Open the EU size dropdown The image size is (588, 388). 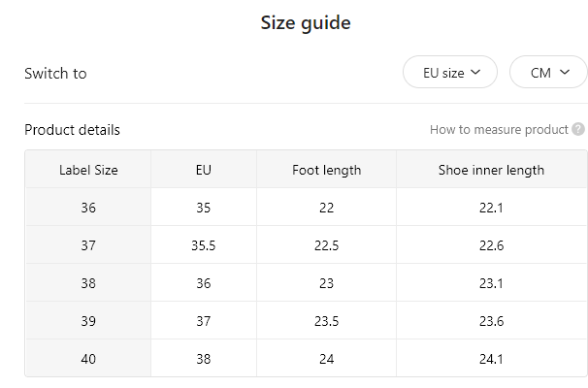tap(450, 72)
